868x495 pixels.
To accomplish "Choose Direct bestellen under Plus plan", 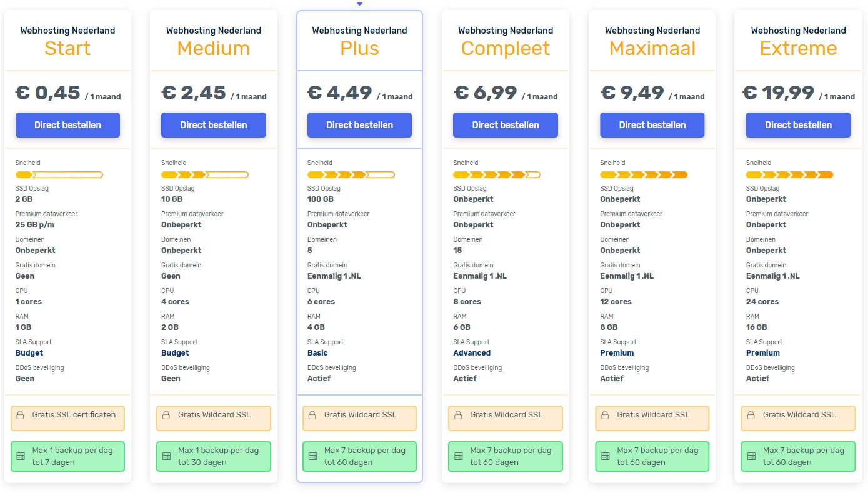I will coord(359,125).
